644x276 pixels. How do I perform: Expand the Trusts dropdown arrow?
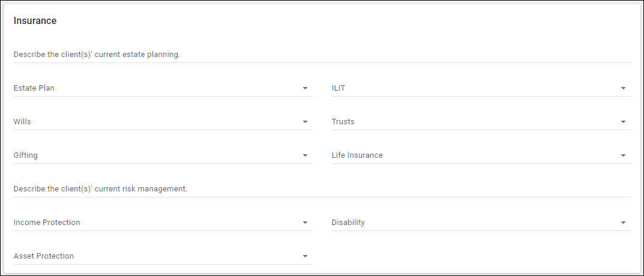(x=624, y=122)
